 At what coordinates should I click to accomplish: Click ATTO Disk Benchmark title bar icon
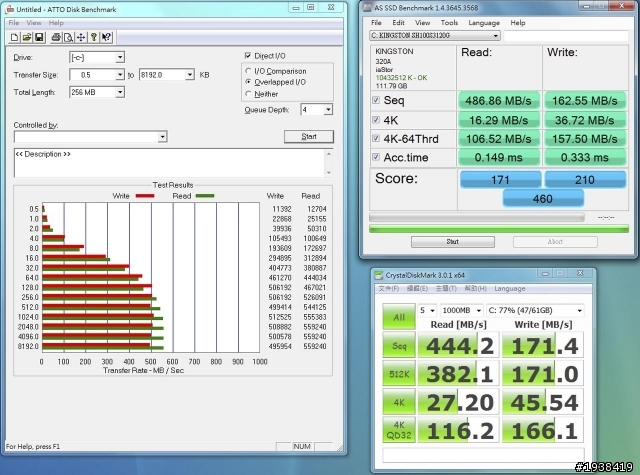click(10, 9)
